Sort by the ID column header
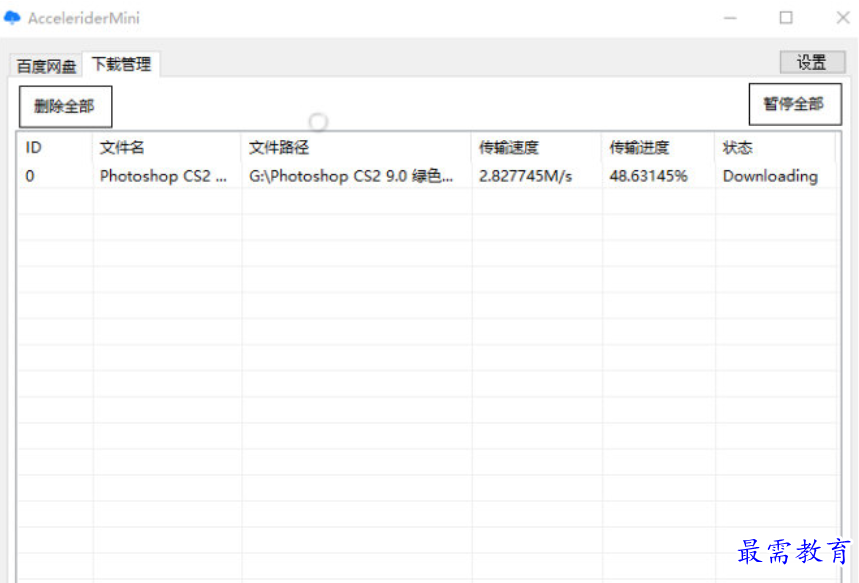 click(x=55, y=147)
